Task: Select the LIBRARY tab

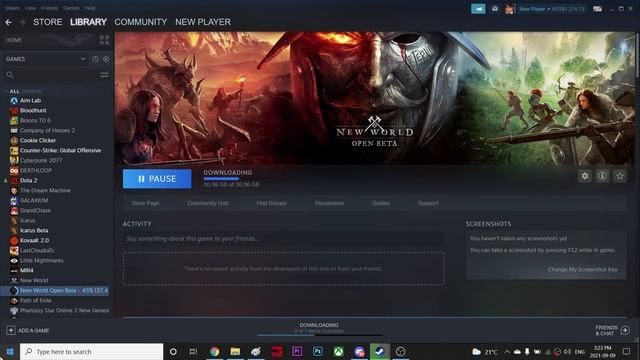Action: tap(88, 22)
